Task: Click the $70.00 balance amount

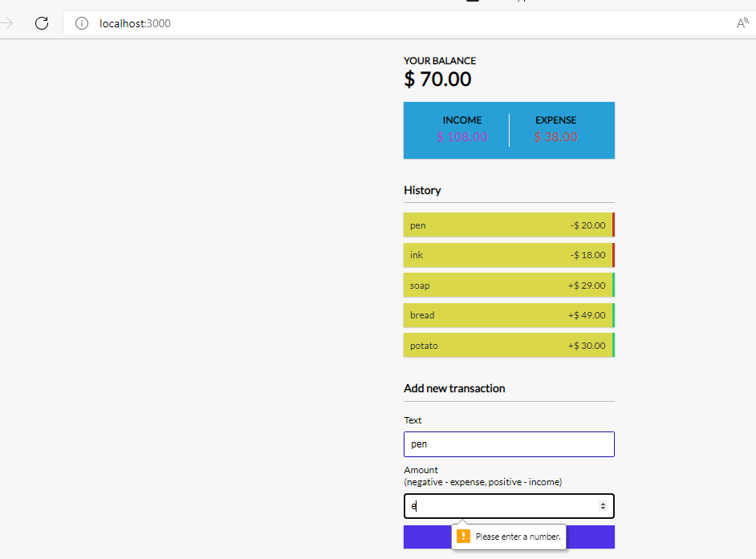Action: (437, 79)
